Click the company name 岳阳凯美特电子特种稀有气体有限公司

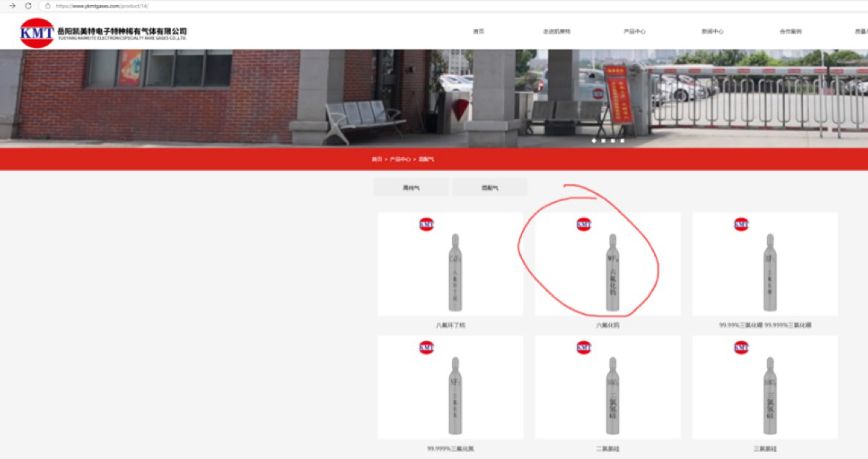tap(122, 31)
